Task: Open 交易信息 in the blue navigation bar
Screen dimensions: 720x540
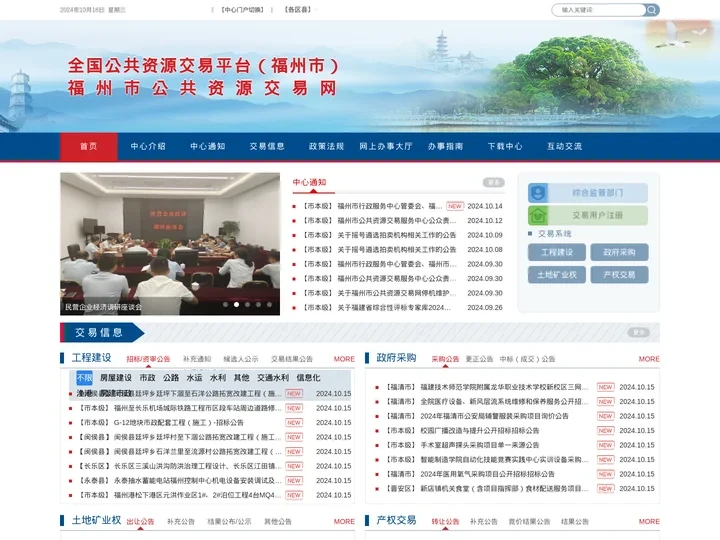Action: click(267, 146)
